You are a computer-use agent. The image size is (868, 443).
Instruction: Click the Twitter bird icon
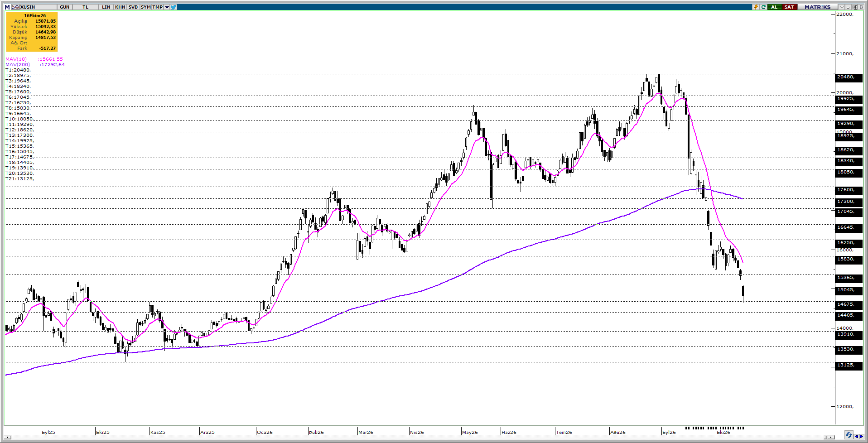(x=174, y=7)
